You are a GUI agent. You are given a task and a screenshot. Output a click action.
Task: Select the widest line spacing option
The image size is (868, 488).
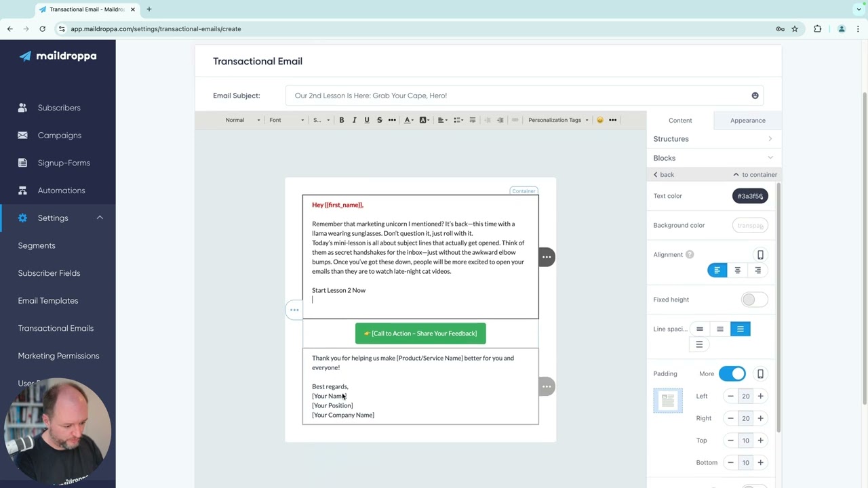point(699,344)
